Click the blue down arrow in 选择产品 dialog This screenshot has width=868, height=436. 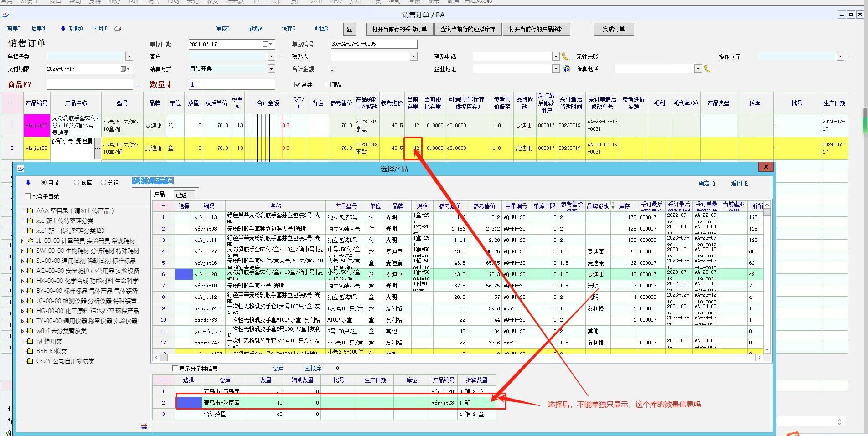coord(28,183)
